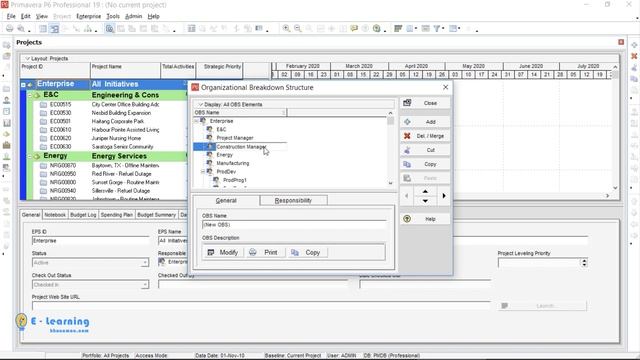
Task: Open the Enterprise menu
Action: [x=89, y=16]
